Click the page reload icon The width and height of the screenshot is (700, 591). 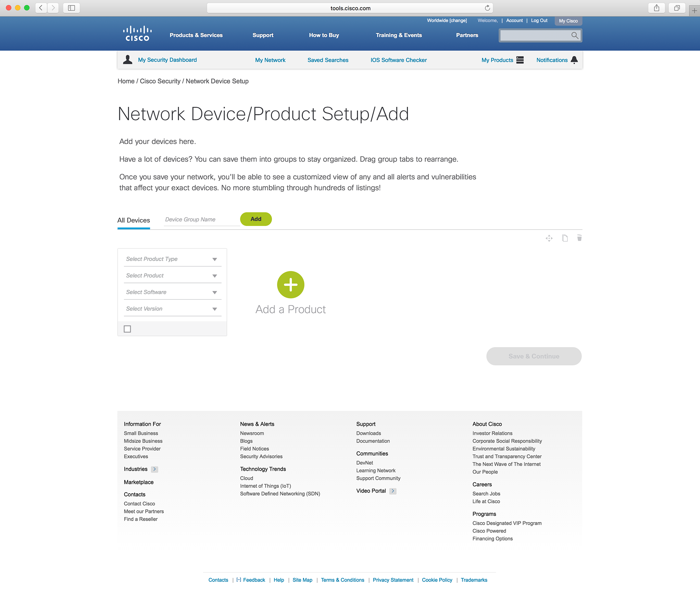(487, 8)
